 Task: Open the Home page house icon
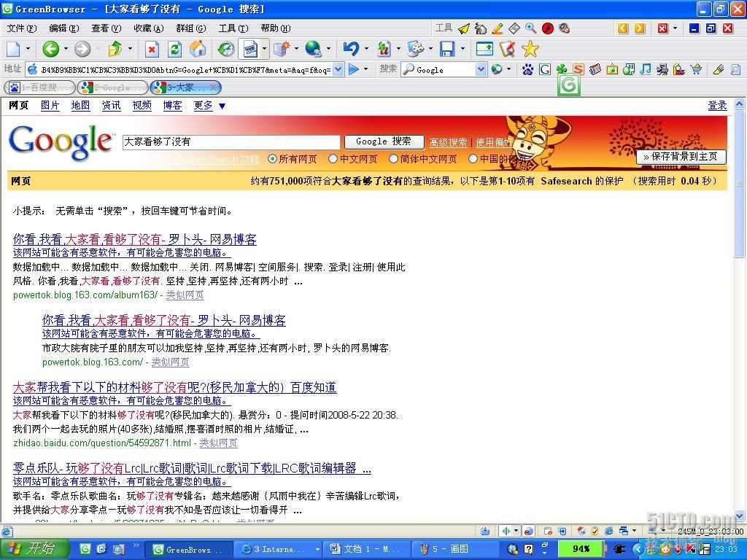pos(198,49)
